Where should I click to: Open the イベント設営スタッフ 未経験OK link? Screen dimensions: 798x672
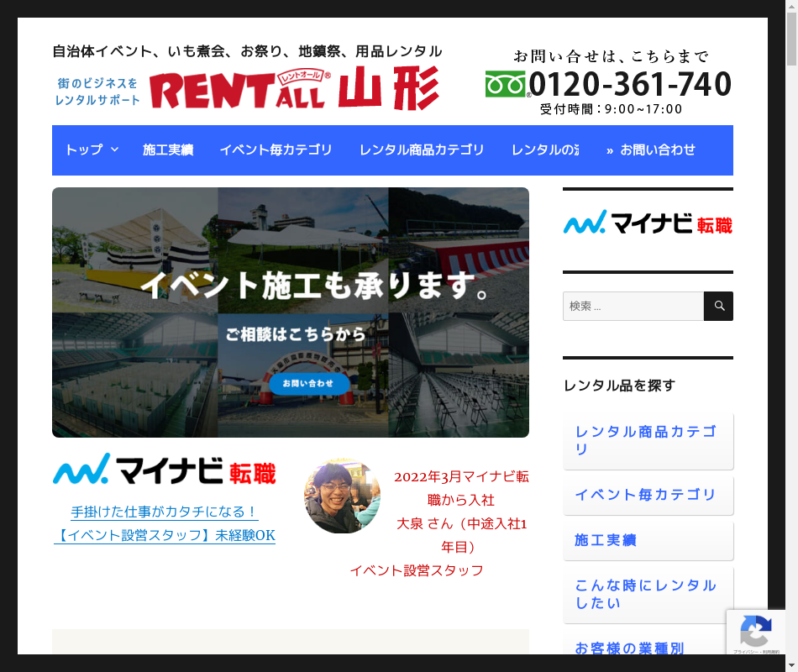pos(165,535)
